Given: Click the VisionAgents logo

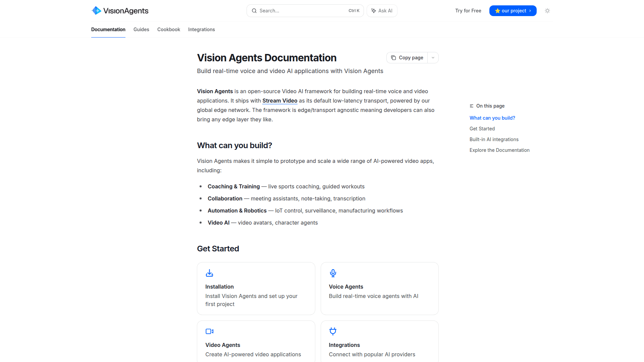Looking at the screenshot, I should click(x=120, y=10).
